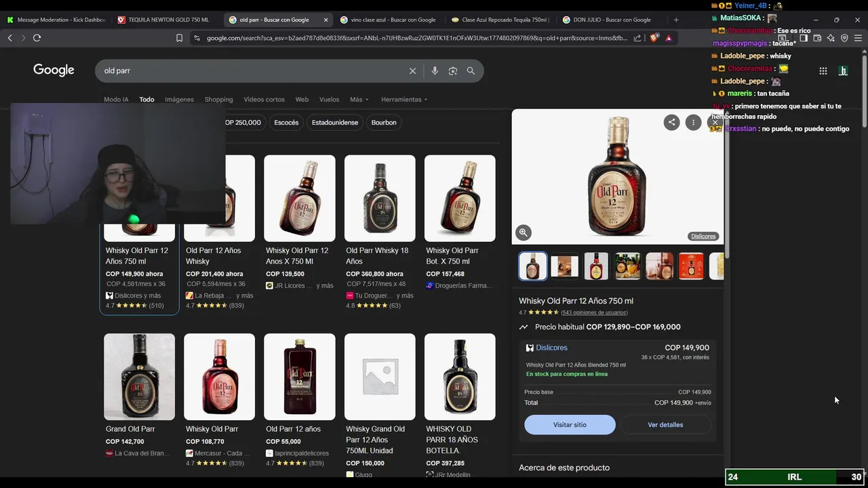Bookmark this page with the bookmark icon
This screenshot has width=868, height=488.
pos(179,38)
